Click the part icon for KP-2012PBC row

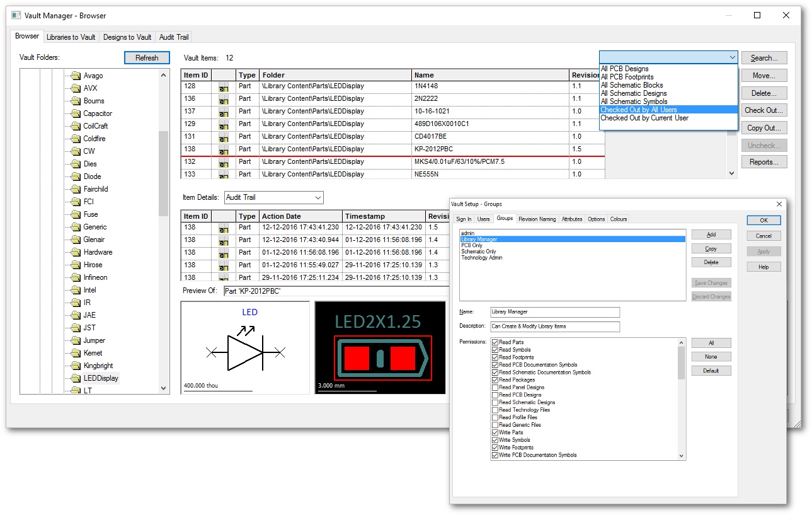[x=224, y=149]
